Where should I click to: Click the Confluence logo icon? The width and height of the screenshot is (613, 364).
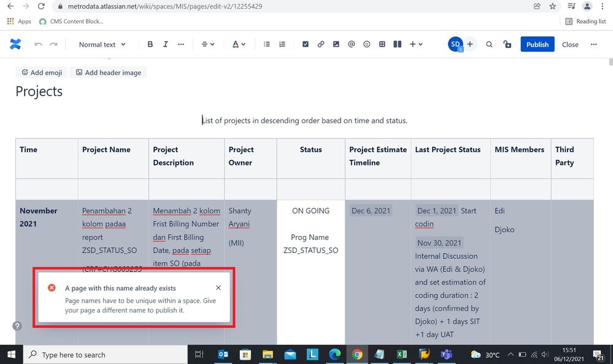[15, 44]
